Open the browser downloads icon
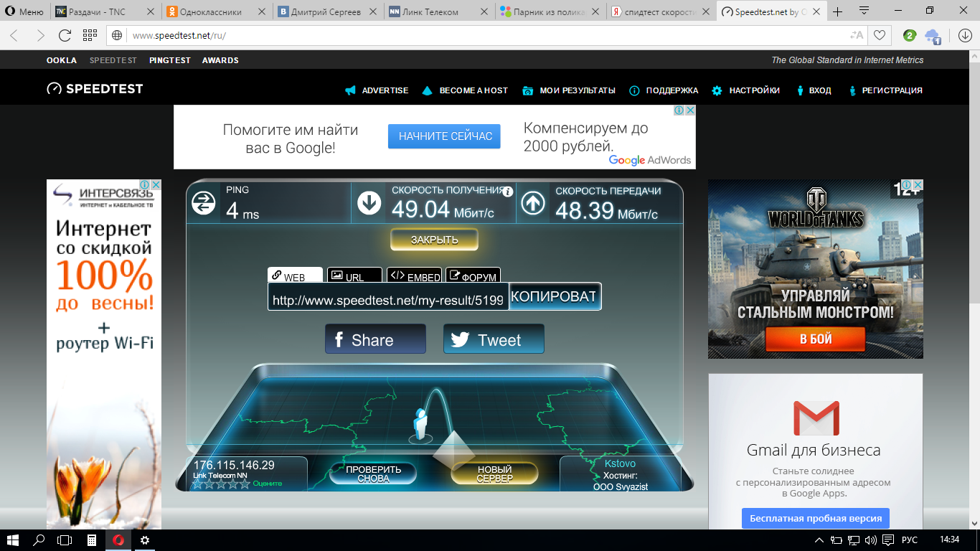The image size is (980, 551). pyautogui.click(x=965, y=35)
